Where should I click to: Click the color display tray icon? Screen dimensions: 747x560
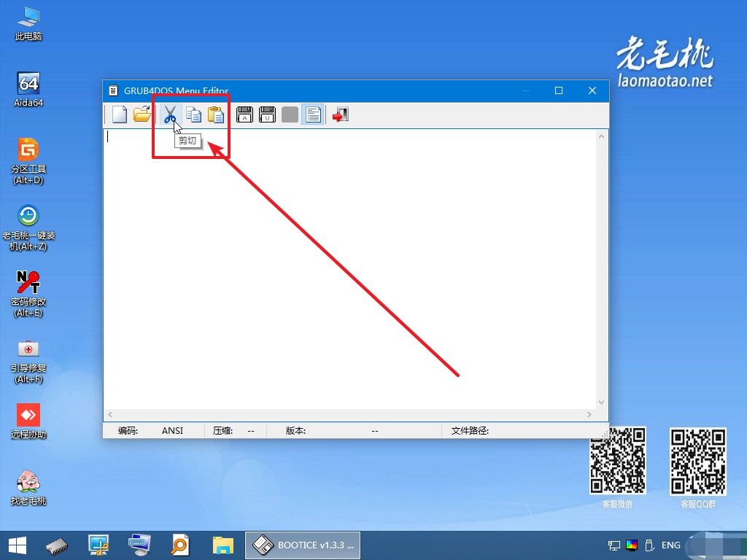click(x=632, y=545)
